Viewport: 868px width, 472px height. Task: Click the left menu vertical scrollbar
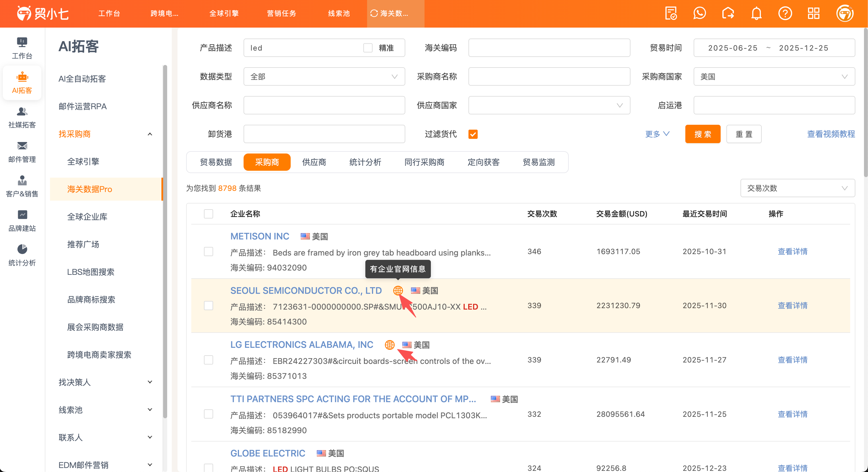[165, 241]
